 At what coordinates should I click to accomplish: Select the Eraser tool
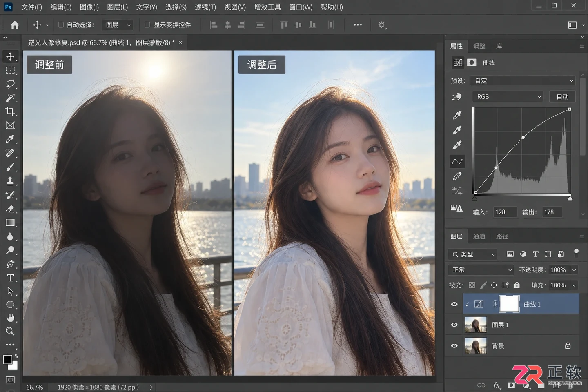(x=10, y=209)
